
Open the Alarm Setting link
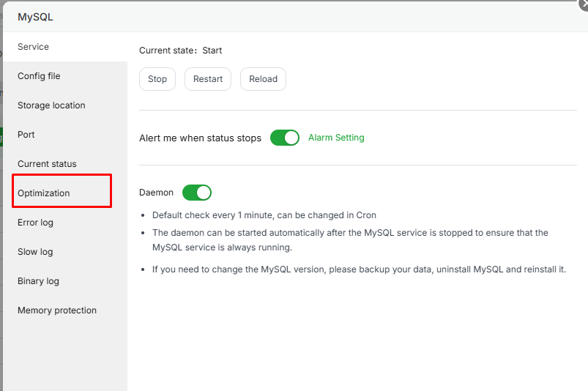tap(336, 138)
